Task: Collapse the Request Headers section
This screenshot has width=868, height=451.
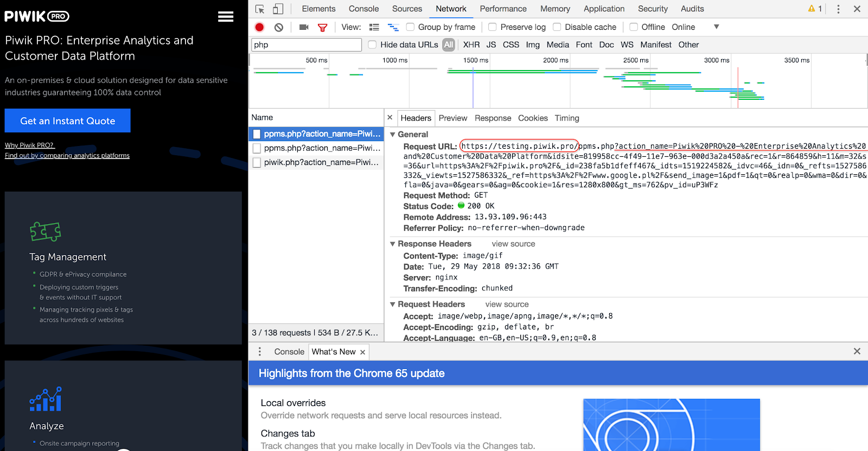Action: [393, 304]
